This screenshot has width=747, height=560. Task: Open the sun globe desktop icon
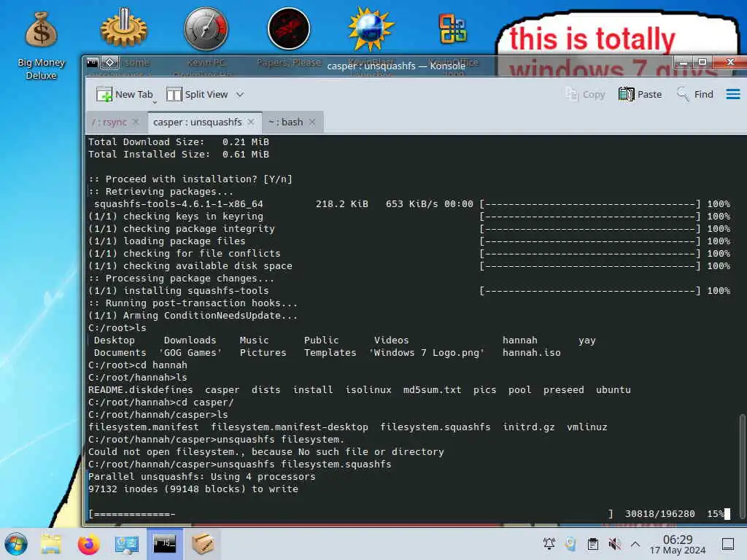click(371, 28)
